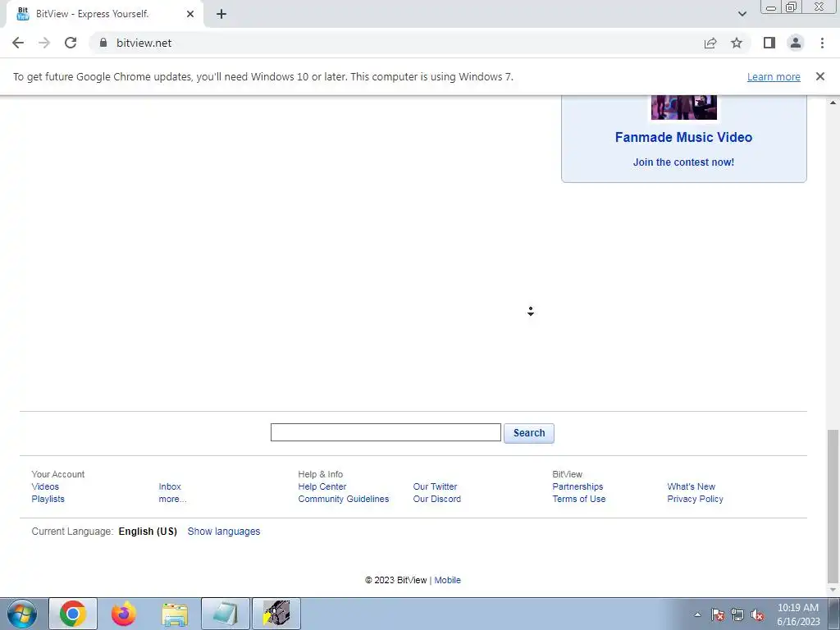Open Fanmade Music Video contest thumbnail
The height and width of the screenshot is (630, 840).
[683, 107]
